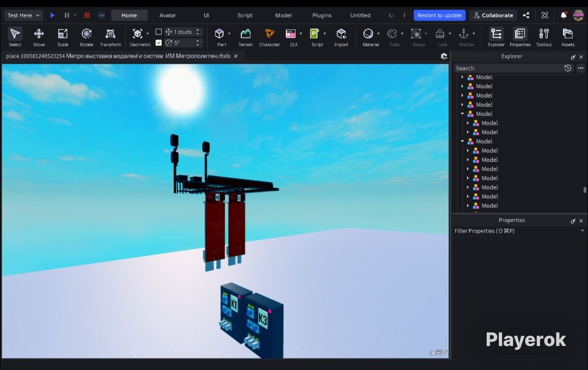Show more tabs via three dots
This screenshot has width=588, height=370.
(404, 15)
